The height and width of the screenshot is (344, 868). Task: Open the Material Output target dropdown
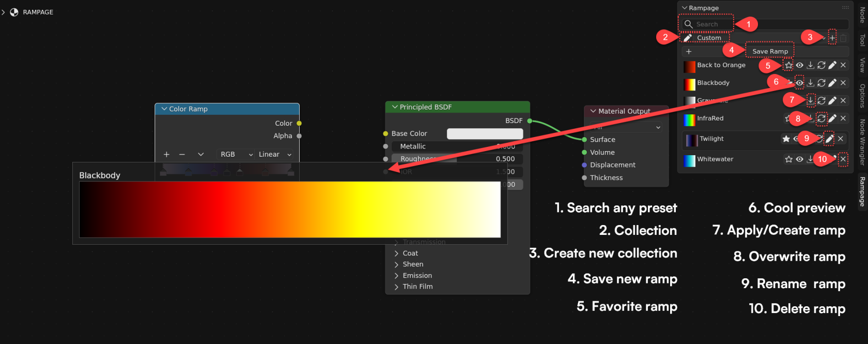click(x=626, y=127)
